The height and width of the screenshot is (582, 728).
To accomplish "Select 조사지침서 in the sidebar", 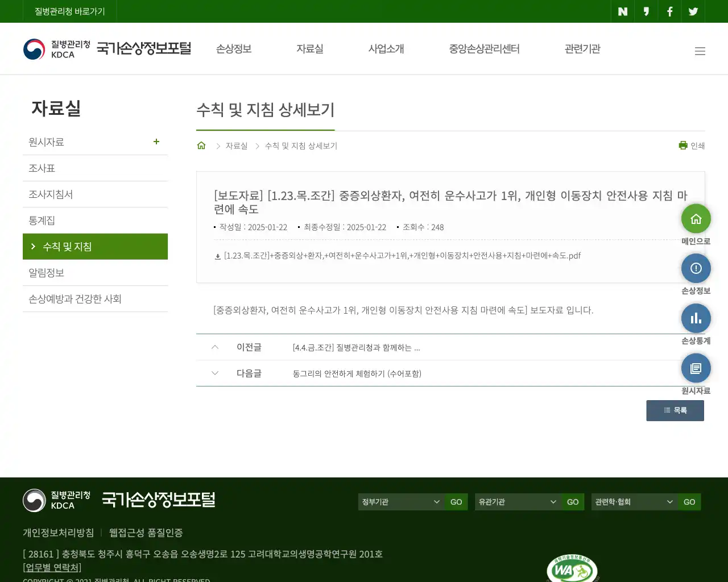I will pos(95,194).
